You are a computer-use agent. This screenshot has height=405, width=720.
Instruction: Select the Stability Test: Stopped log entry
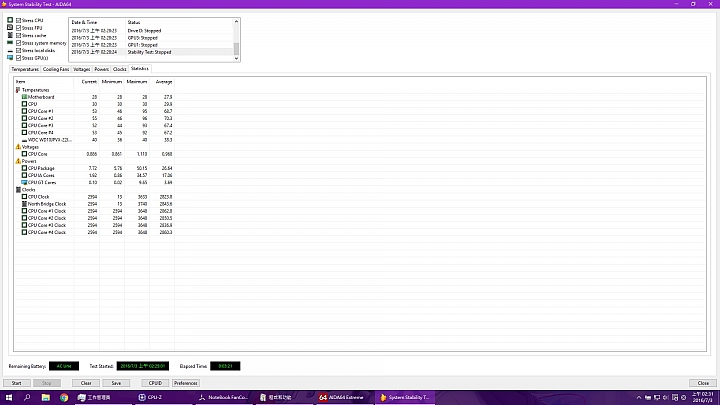pyautogui.click(x=152, y=52)
